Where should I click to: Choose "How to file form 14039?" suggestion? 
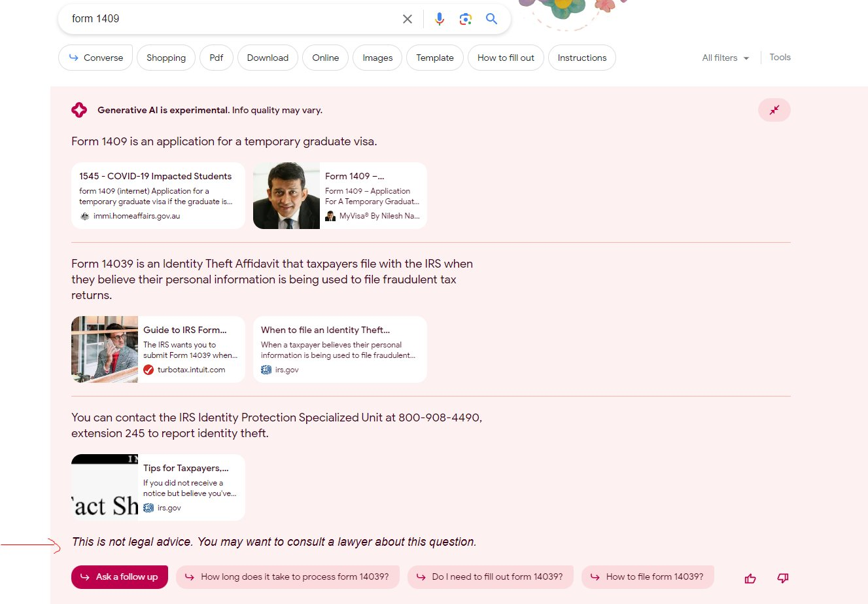click(x=648, y=577)
